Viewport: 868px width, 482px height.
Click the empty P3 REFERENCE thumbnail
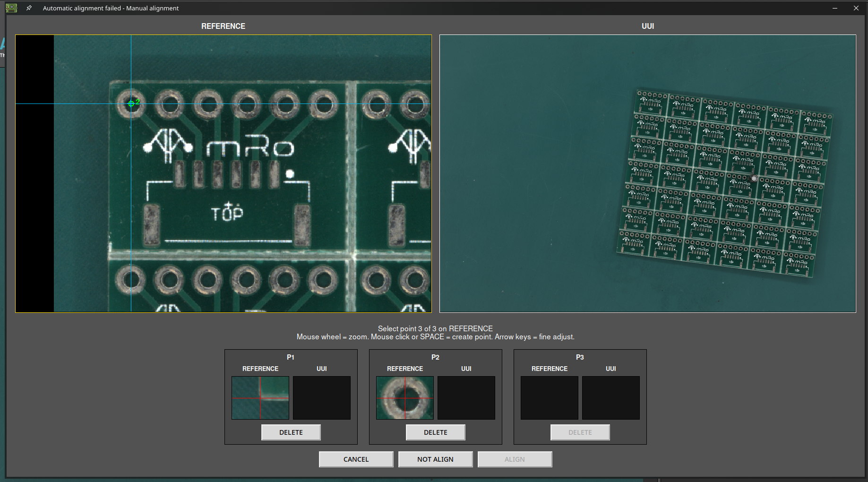pos(550,398)
